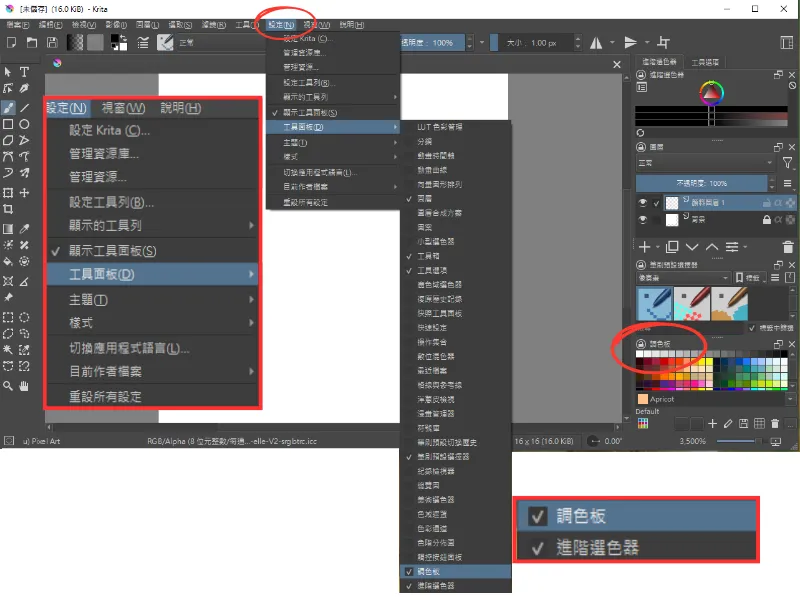Click the save document icon in toolbar
Viewport: 800px width, 600px height.
tap(51, 43)
